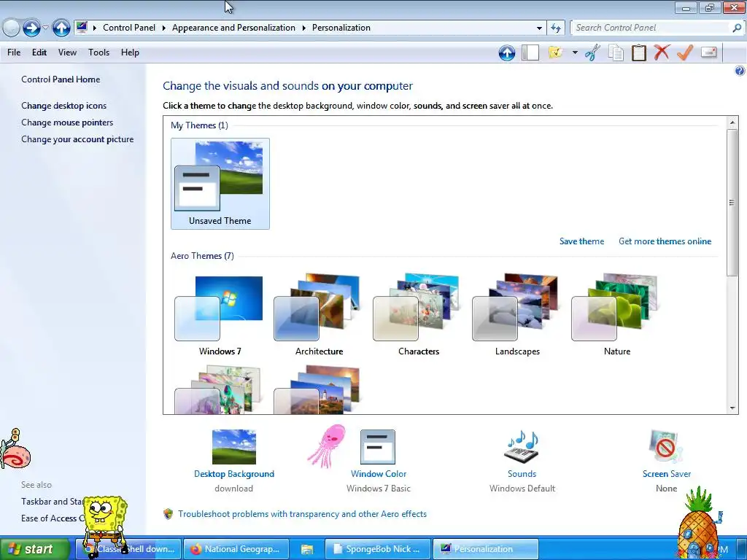Expand arrow after Appearance and Personalization breadcrumb
This screenshot has width=747, height=560.
[304, 28]
